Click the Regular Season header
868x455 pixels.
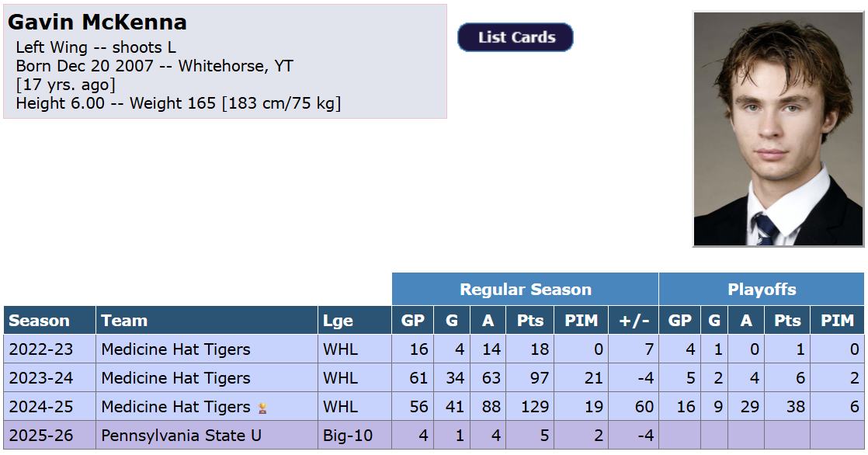point(525,290)
